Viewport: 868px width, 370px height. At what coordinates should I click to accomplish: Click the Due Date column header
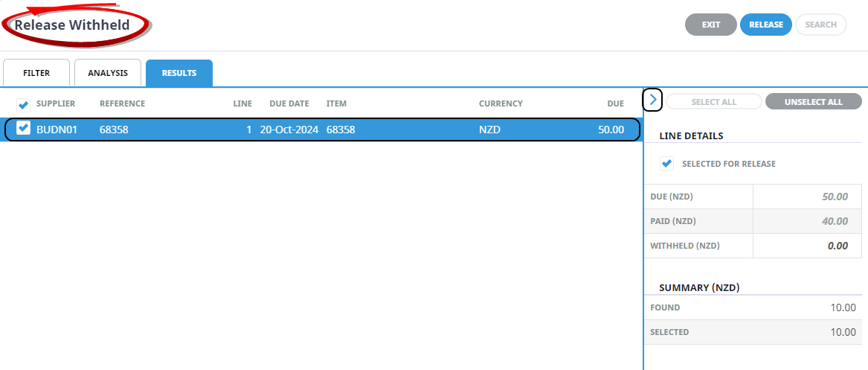click(x=289, y=103)
